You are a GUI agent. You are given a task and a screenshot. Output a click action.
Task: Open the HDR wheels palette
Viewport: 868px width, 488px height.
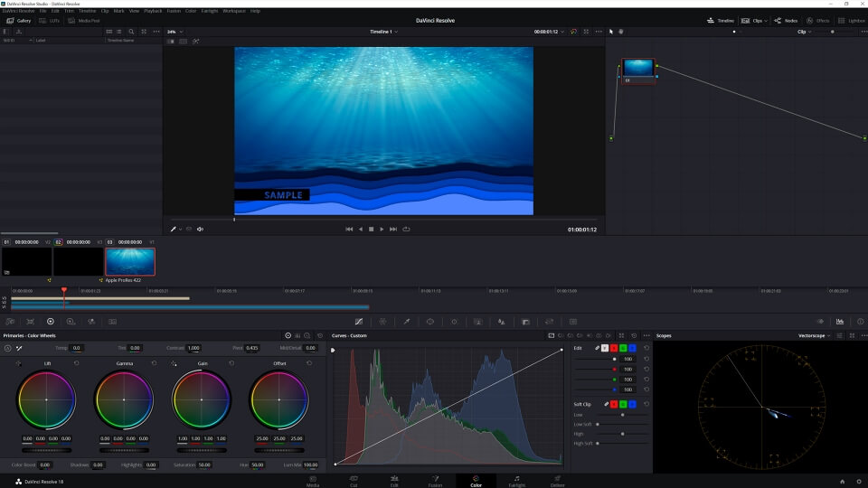tap(71, 322)
